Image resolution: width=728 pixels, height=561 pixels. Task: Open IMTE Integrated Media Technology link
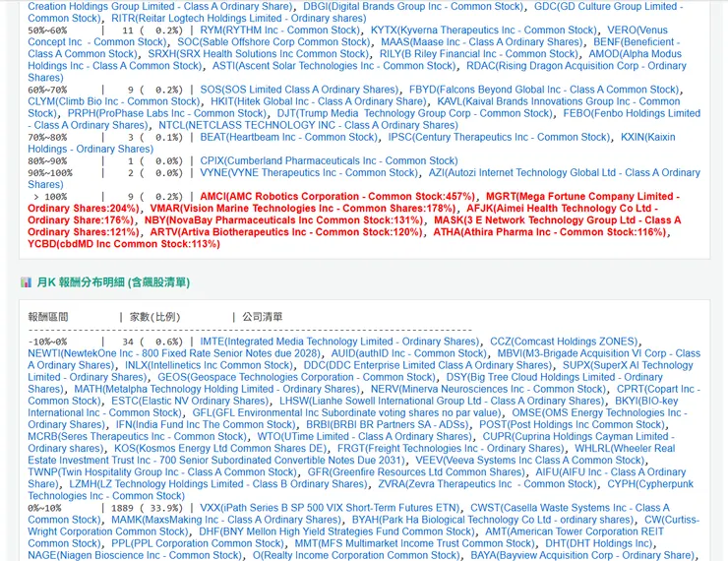[339, 342]
